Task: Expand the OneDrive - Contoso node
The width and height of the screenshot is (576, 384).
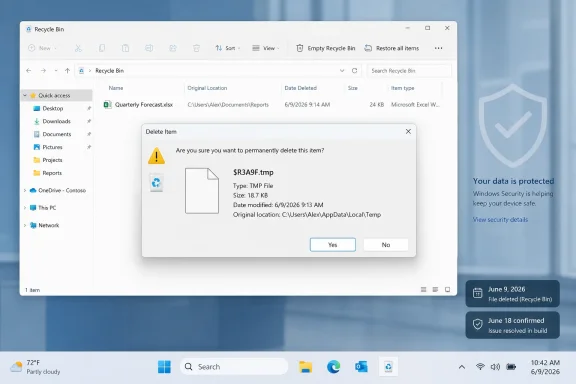Action: [x=25, y=190]
